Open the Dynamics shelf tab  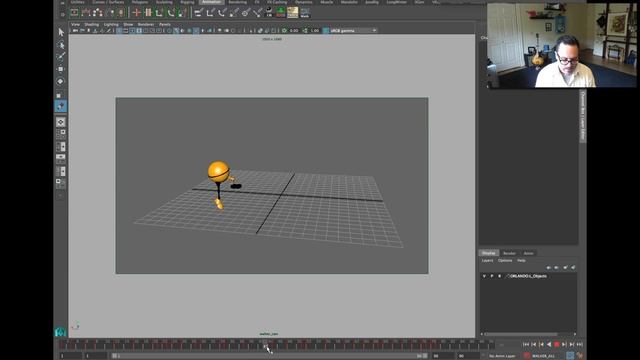click(304, 2)
